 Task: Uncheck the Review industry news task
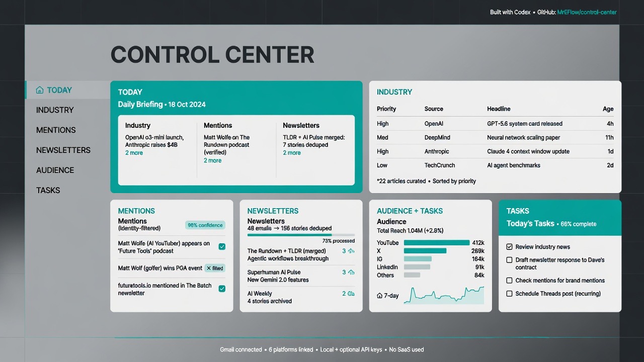click(x=509, y=247)
